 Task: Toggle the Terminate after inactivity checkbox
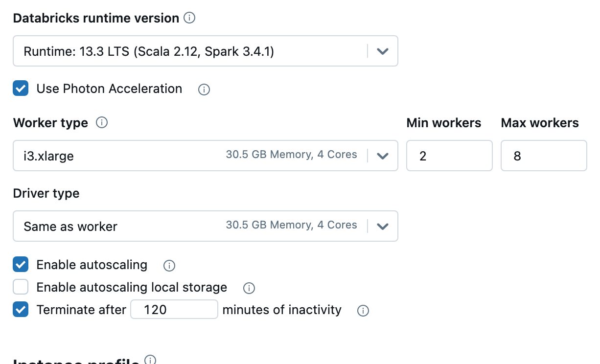[21, 310]
